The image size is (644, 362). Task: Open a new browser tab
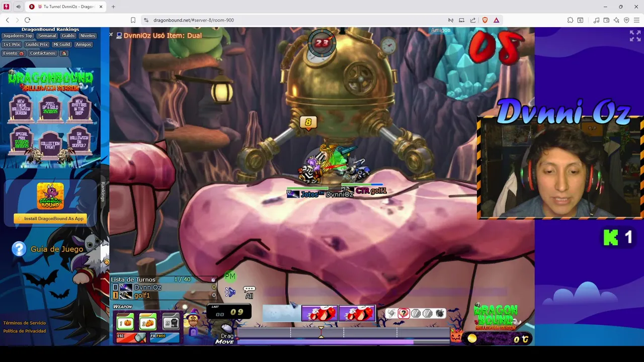[113, 7]
